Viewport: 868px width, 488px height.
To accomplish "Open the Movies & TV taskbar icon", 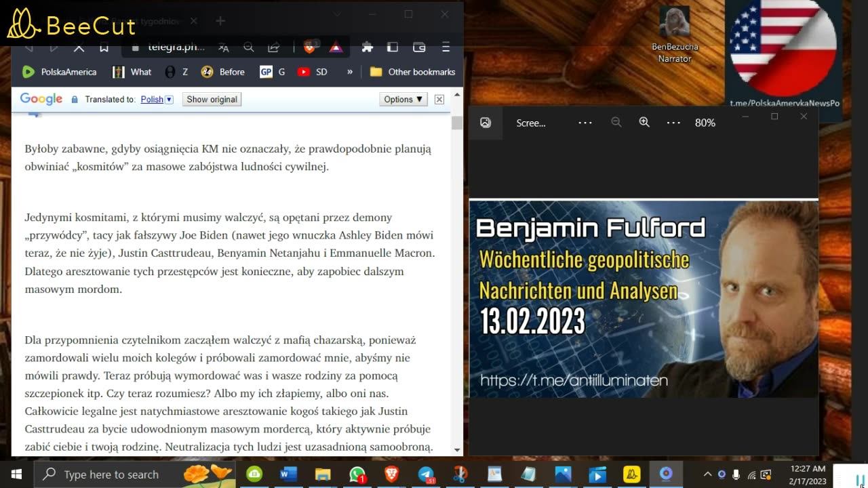I will 597,474.
